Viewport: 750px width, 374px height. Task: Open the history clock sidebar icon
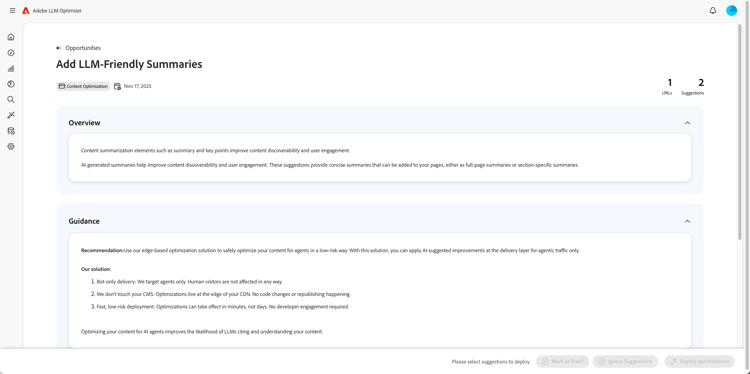11,84
